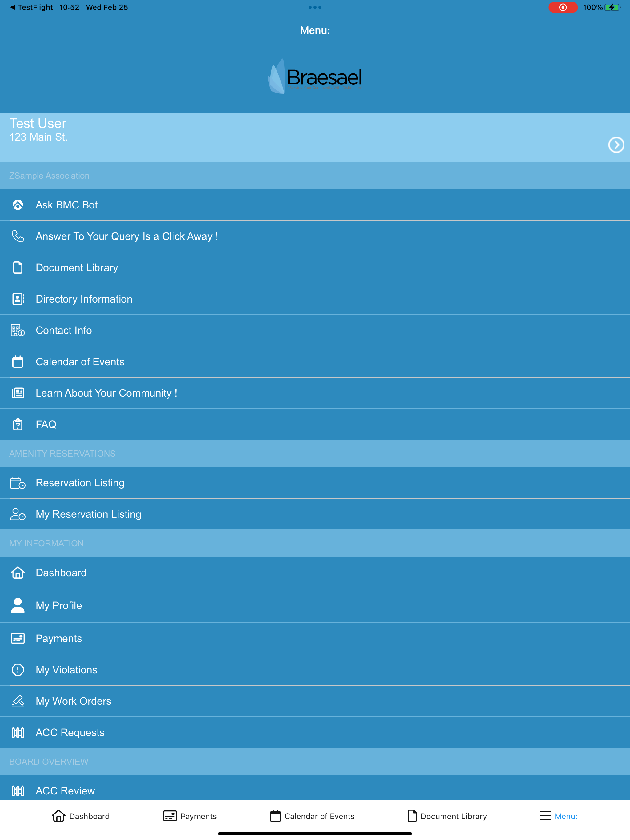Switch to Calendar of Events tab label
630x840 pixels.
(320, 816)
